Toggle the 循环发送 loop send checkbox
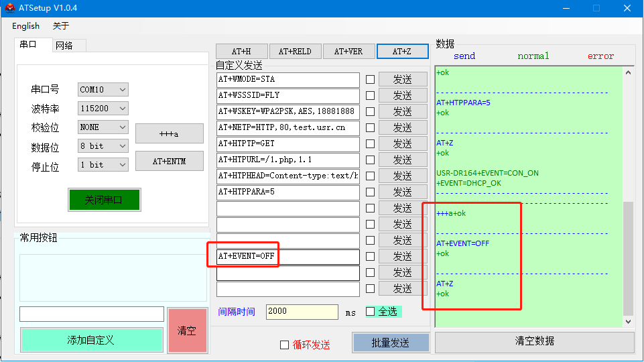Image resolution: width=644 pixels, height=362 pixels. pos(284,345)
